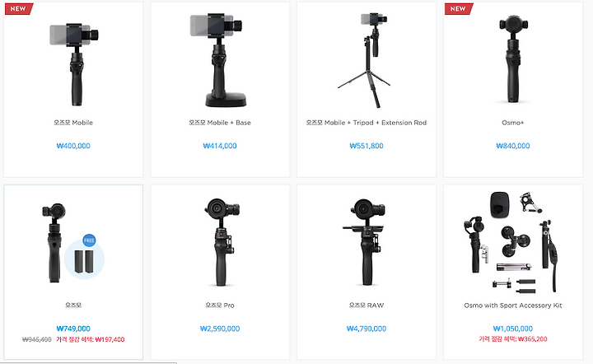Viewport: 593px width, 364px height.
Task: Open the 오즈모 RAW title link
Action: coord(366,305)
